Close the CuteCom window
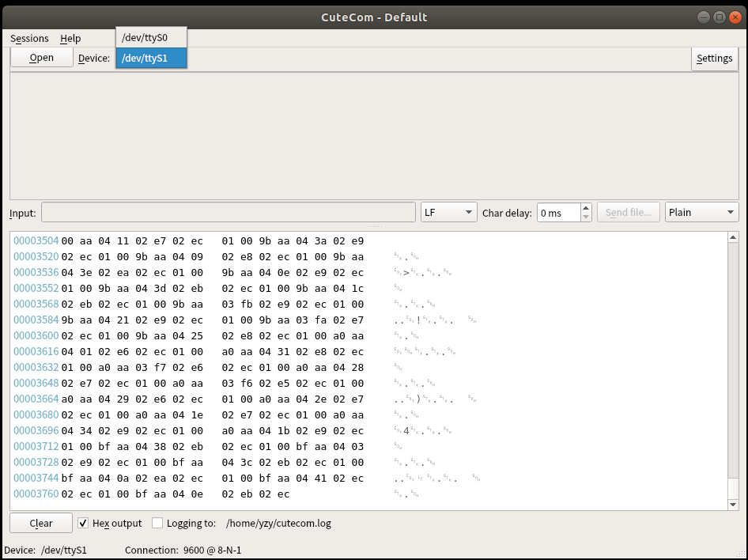 735,17
